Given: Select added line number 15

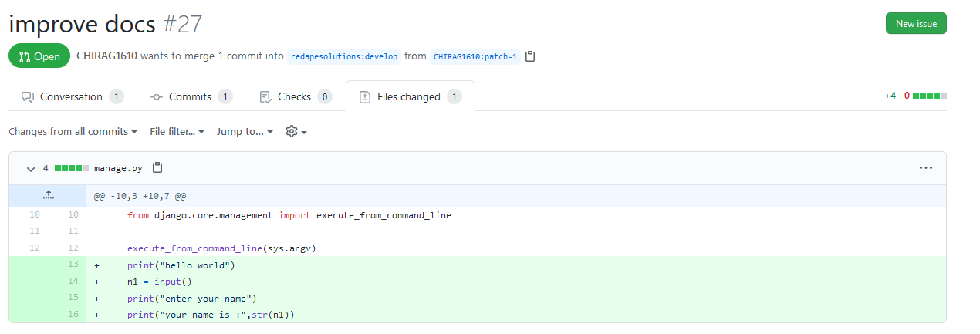Looking at the screenshot, I should [73, 298].
